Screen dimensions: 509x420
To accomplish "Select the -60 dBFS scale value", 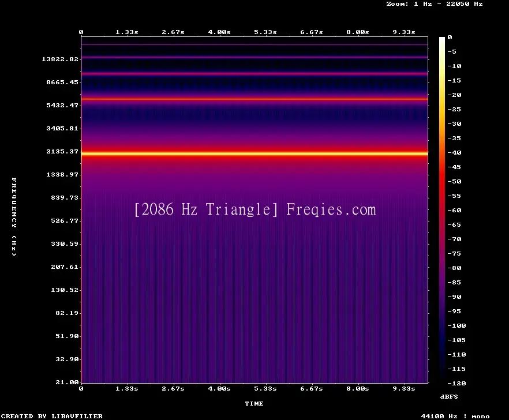I will pos(454,211).
